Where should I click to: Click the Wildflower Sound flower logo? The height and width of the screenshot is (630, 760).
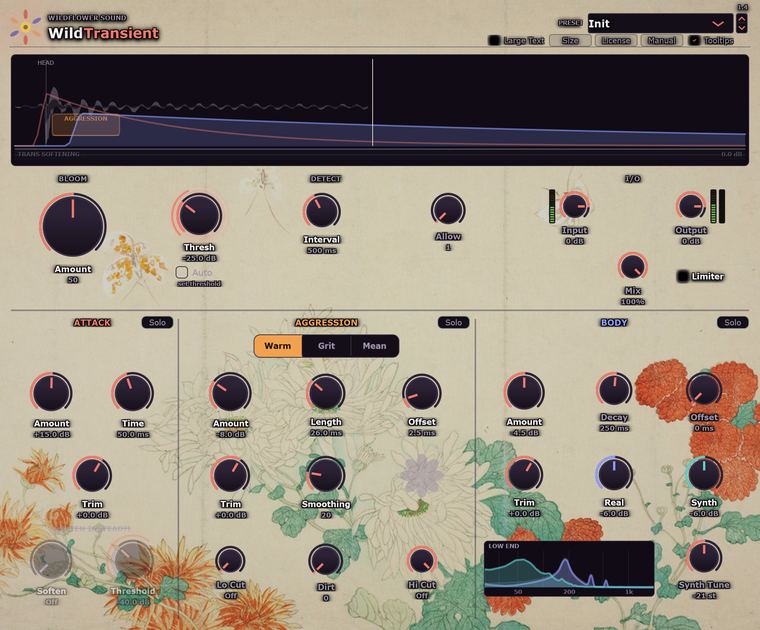25,27
